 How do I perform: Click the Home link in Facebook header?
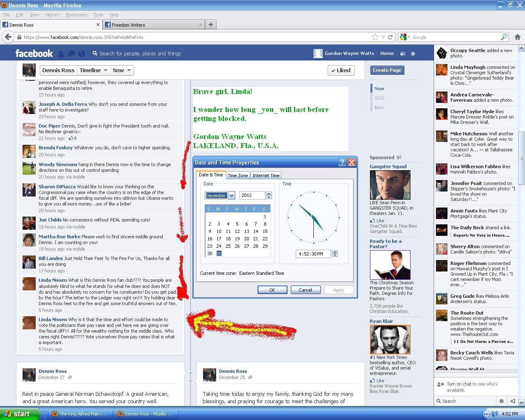tap(387, 53)
